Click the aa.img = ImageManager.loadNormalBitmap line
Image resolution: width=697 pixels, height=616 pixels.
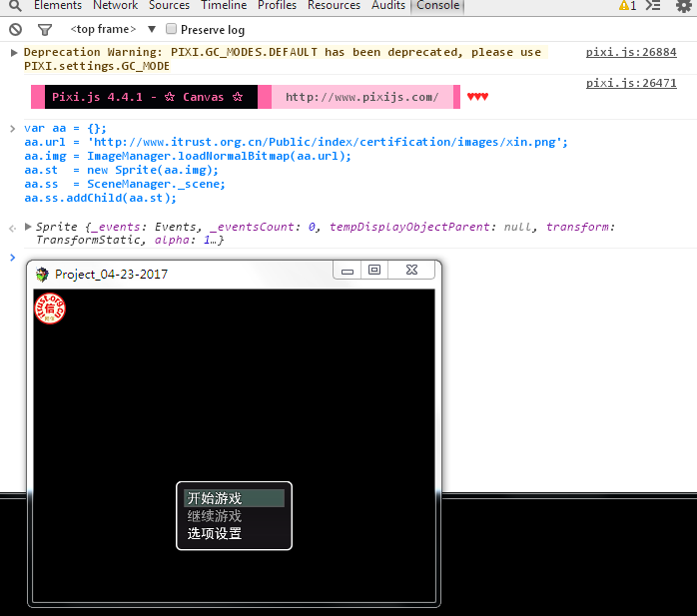click(188, 156)
